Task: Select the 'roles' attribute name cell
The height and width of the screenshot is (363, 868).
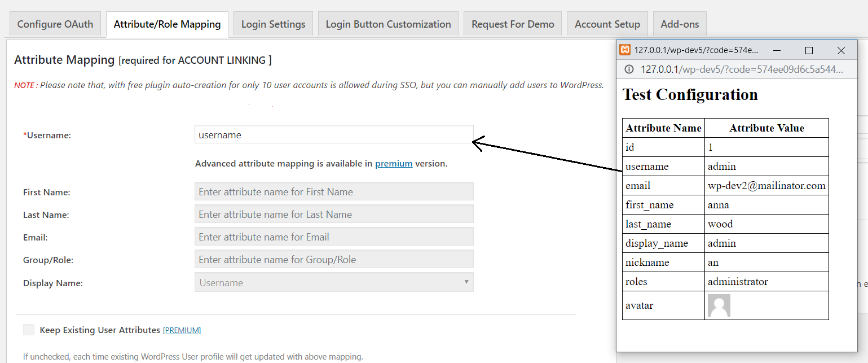Action: pos(663,282)
